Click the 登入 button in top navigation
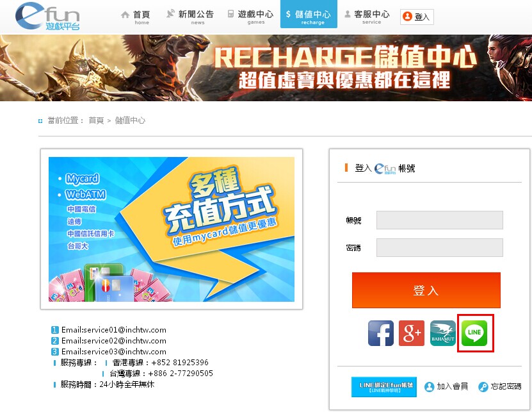This screenshot has height=412, width=532. click(x=417, y=17)
